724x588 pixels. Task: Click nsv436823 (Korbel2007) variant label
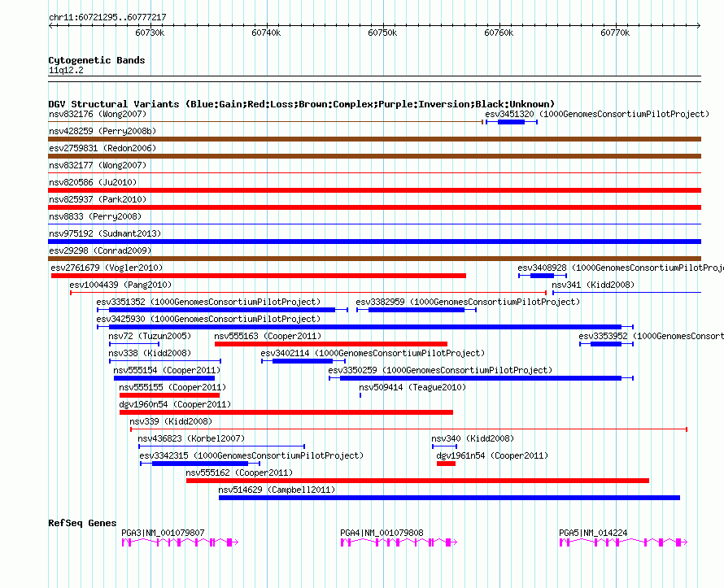click(191, 438)
